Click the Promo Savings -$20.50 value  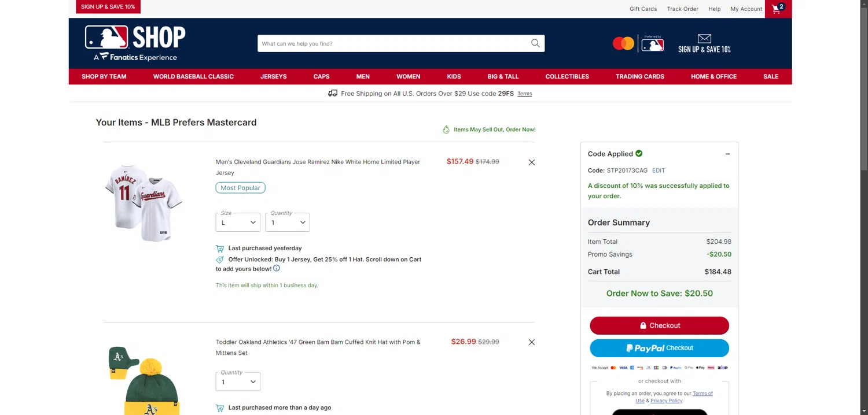point(719,254)
